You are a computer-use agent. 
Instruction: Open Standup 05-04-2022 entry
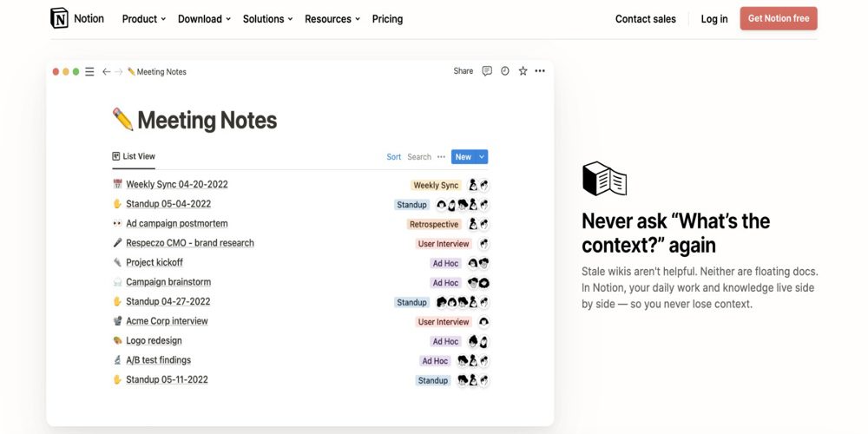168,204
